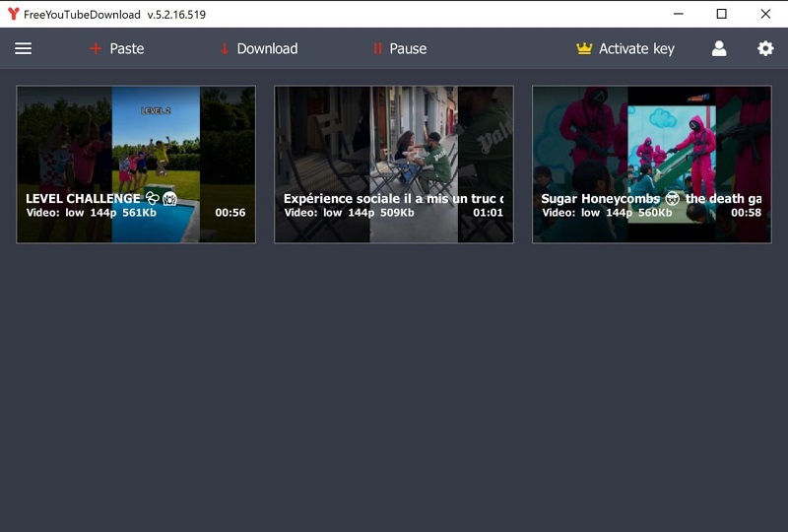Image resolution: width=788 pixels, height=532 pixels.
Task: Select the LEVEL CHALLENGE video thumbnail
Action: [x=136, y=165]
